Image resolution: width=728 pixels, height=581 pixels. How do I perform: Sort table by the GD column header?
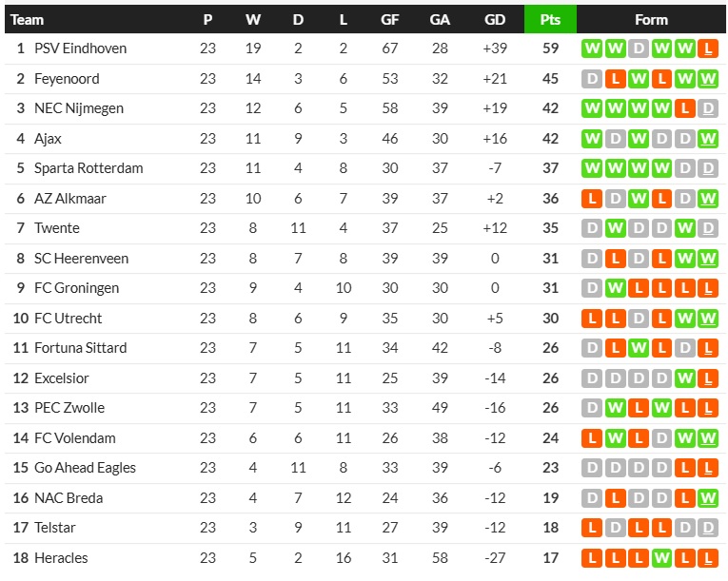[x=495, y=19]
